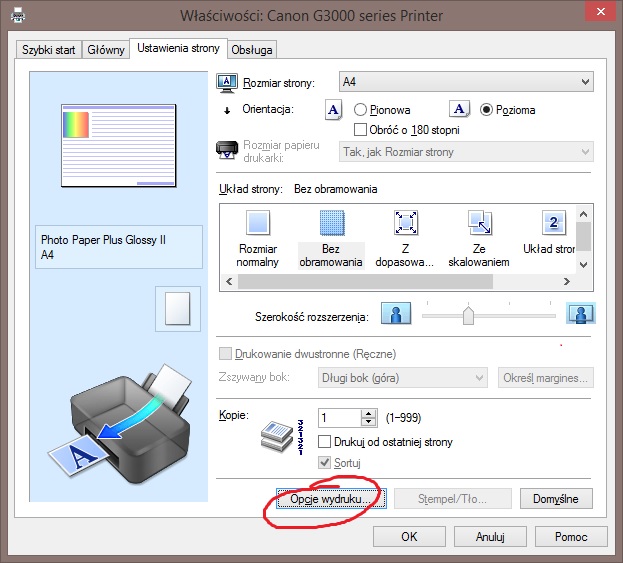Open Pomoc help button
Viewport: 623px width, 563px height.
point(571,537)
